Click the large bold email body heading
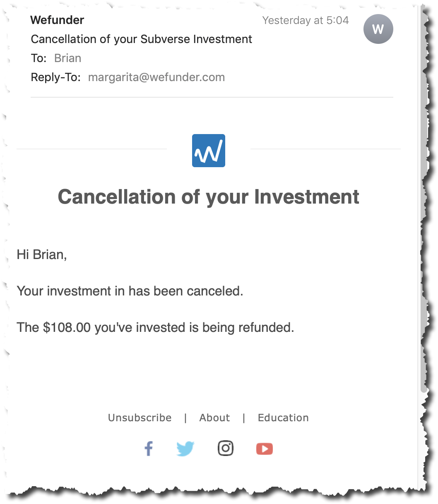438x504 pixels. click(x=209, y=197)
